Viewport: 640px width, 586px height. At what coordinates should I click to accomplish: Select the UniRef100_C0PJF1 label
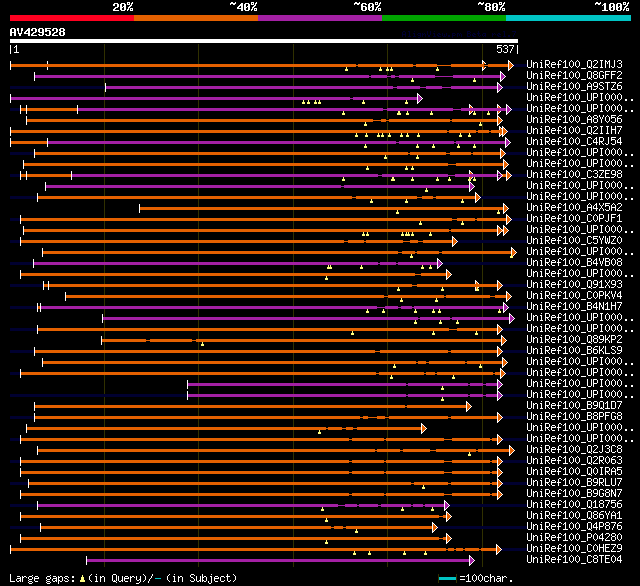click(x=574, y=219)
